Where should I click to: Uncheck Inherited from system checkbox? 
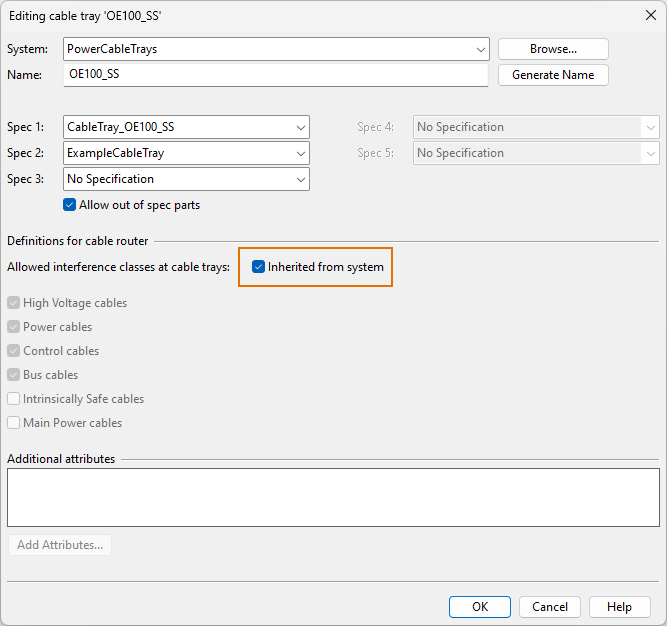(259, 267)
